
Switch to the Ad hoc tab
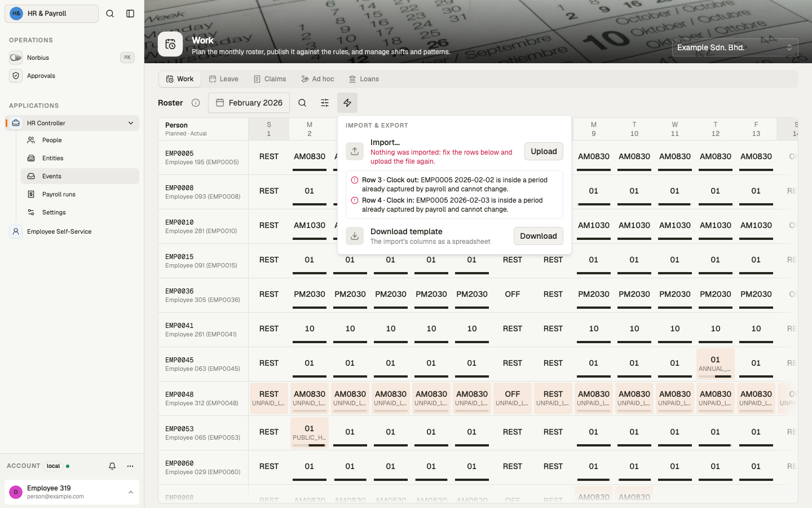[317, 79]
